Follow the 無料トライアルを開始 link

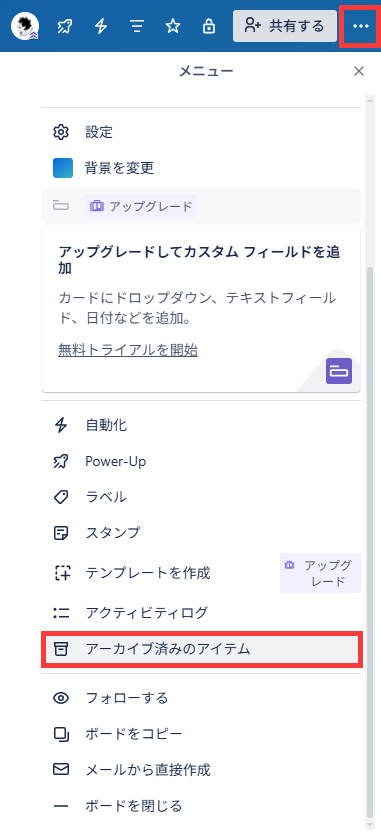click(128, 350)
